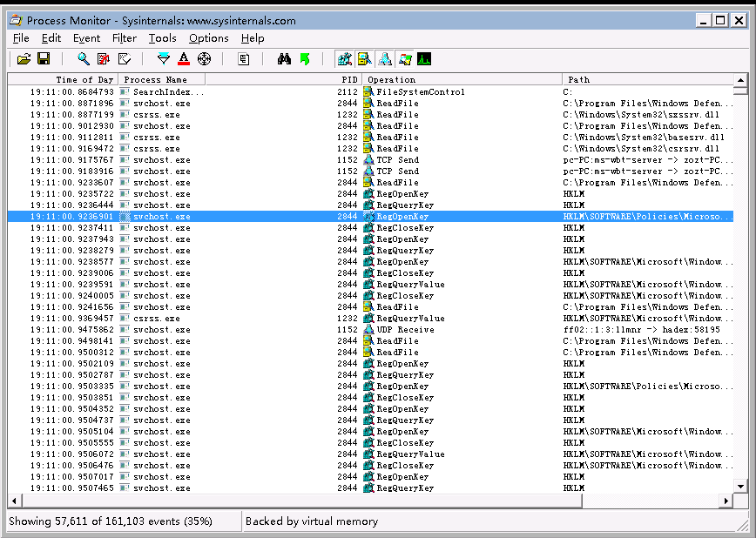The width and height of the screenshot is (756, 538).
Task: Jump to object using the green arrow icon
Action: 305,59
